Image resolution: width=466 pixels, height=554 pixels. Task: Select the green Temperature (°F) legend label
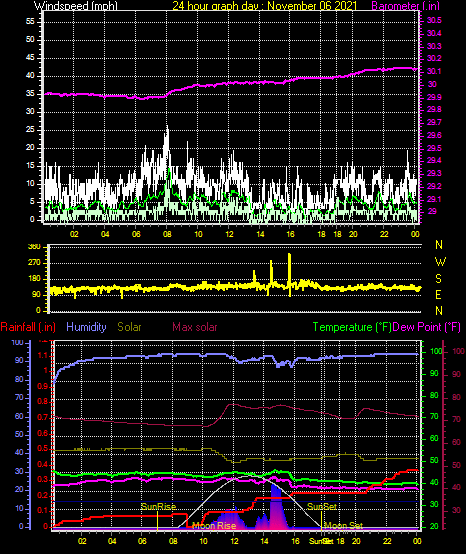point(352,327)
